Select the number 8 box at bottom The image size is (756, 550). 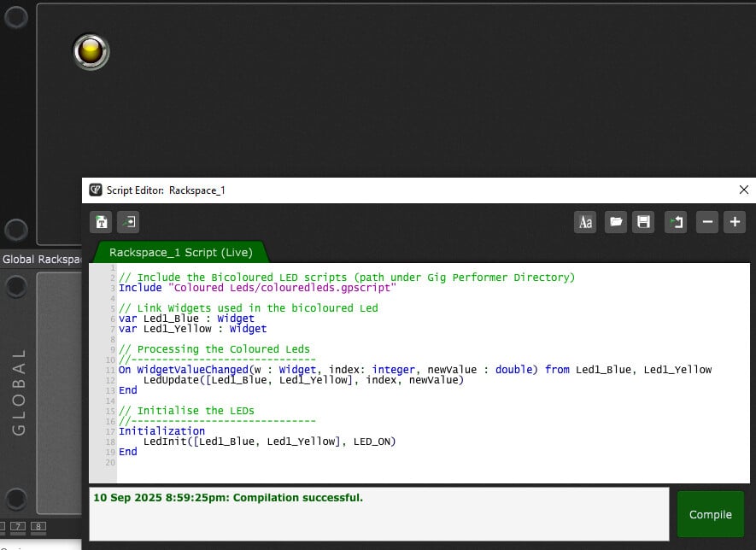pos(38,526)
